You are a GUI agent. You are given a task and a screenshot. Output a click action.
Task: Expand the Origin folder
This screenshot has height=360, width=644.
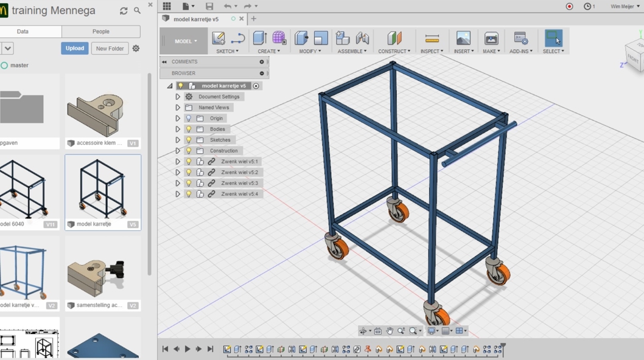point(177,118)
